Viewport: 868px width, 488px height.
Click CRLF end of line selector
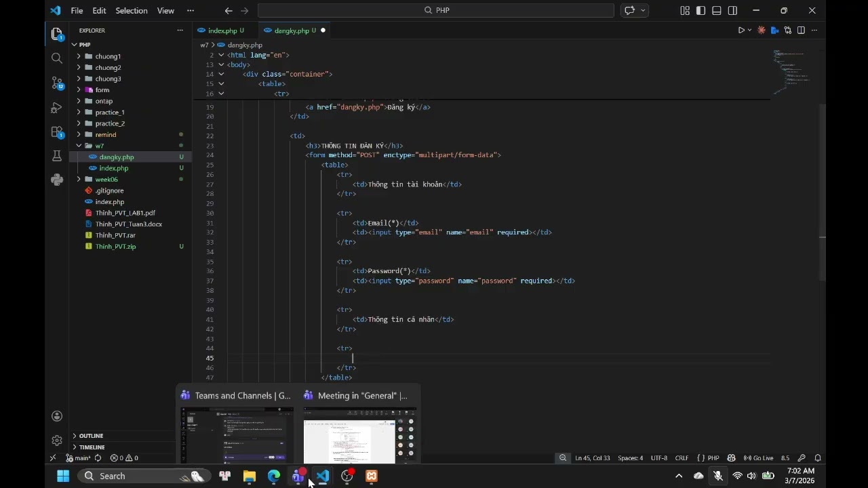(682, 458)
